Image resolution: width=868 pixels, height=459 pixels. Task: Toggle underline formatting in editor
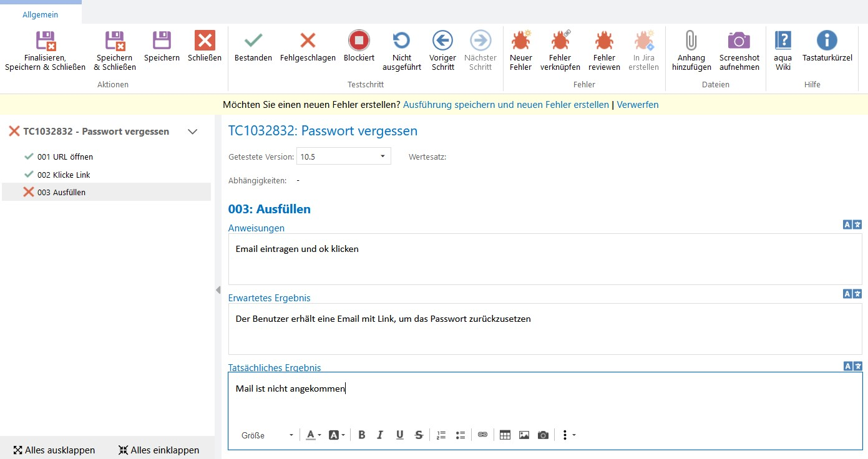point(399,435)
